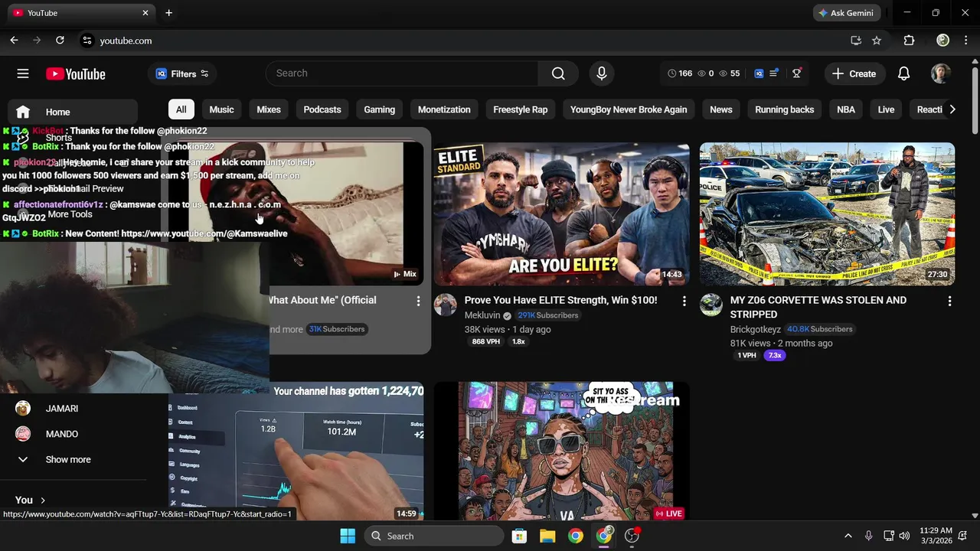Select the News filter chip

click(721, 109)
